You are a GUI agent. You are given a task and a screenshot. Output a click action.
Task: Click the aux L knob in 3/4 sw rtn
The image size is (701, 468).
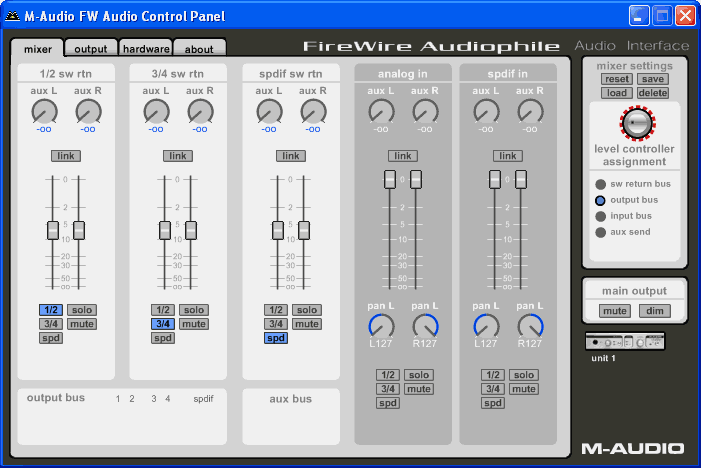[156, 112]
